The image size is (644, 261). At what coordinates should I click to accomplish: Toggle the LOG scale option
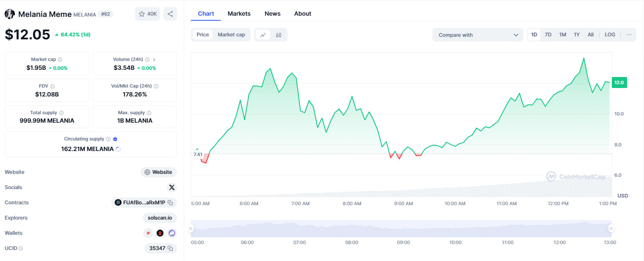point(610,35)
